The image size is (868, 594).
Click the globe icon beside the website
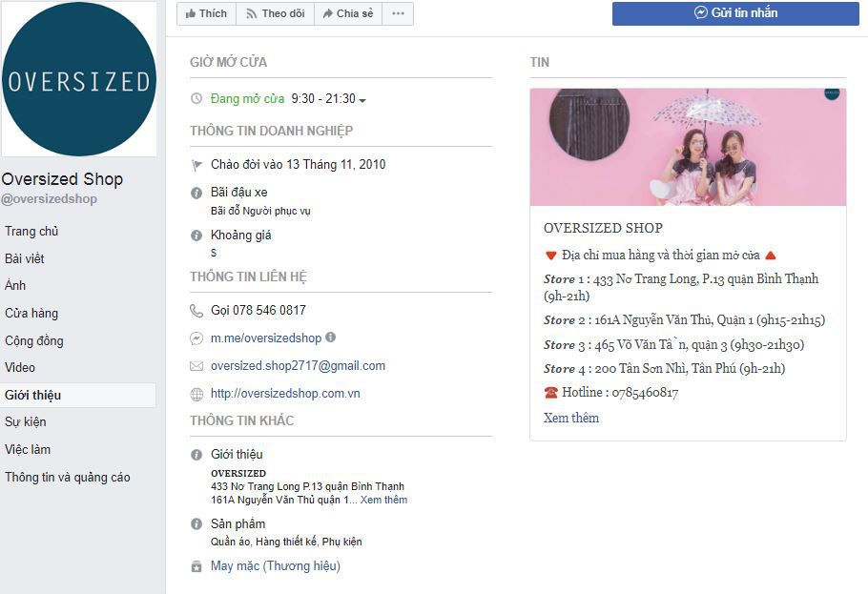tap(196, 394)
